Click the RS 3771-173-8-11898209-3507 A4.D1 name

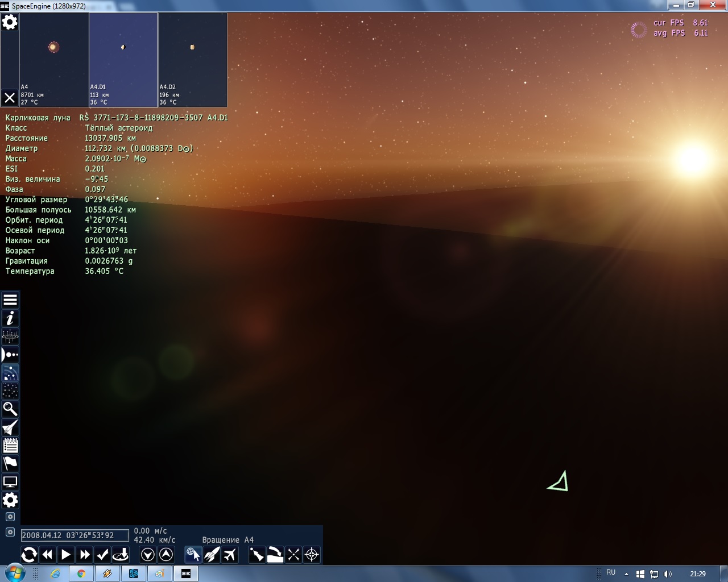154,118
